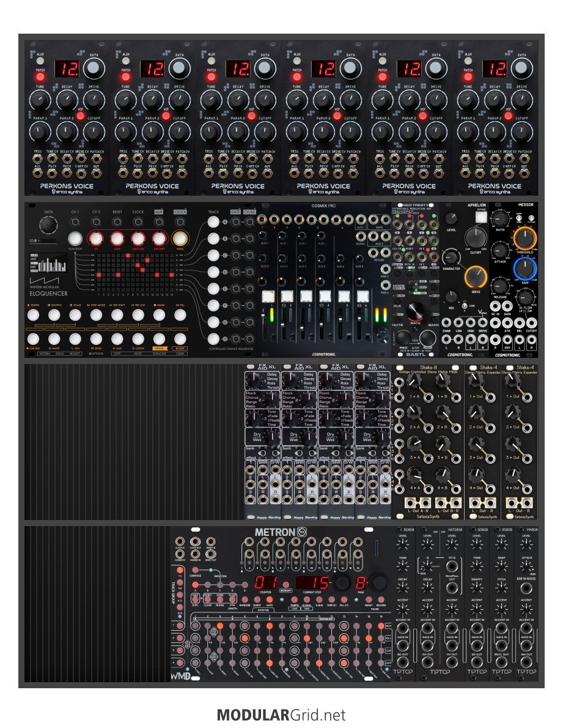Click the orange-ringed FUNC button on Eloquencer
The image size is (563, 728).
click(180, 239)
